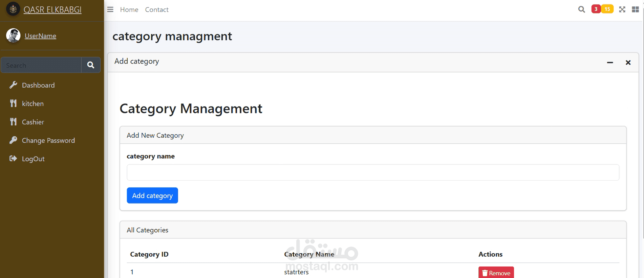
Task: Select Change Password in the sidebar
Action: [48, 140]
